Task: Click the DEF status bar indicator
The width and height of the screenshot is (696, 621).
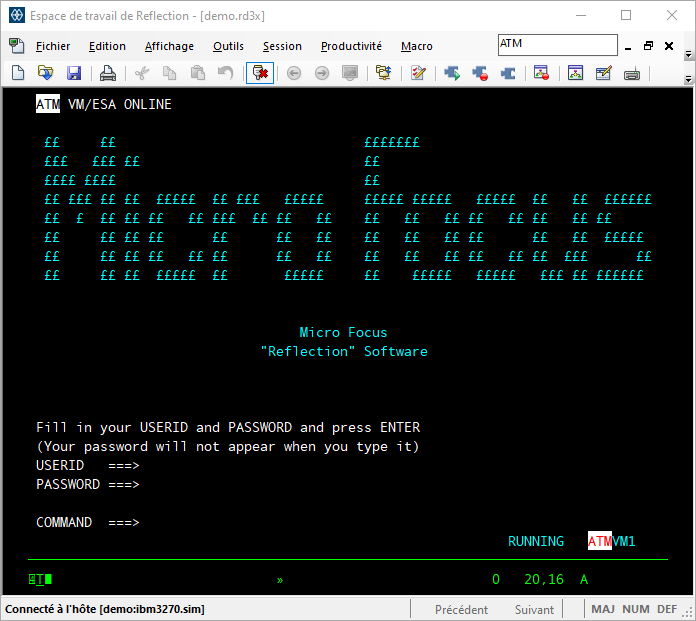Action: click(x=667, y=609)
